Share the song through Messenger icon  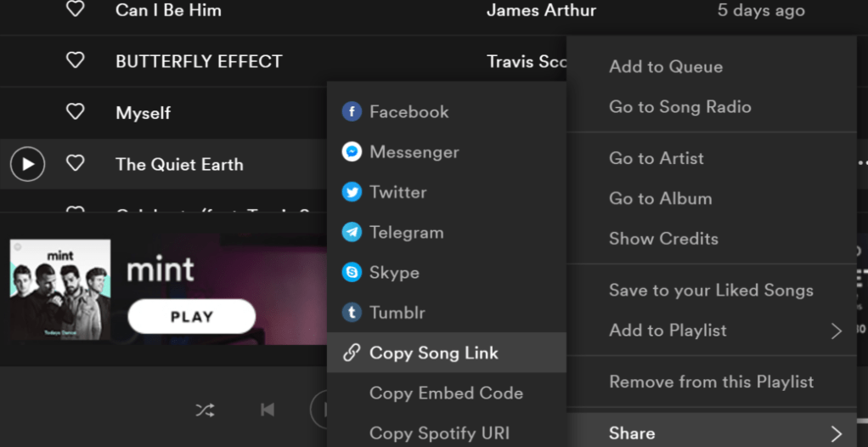tap(352, 152)
